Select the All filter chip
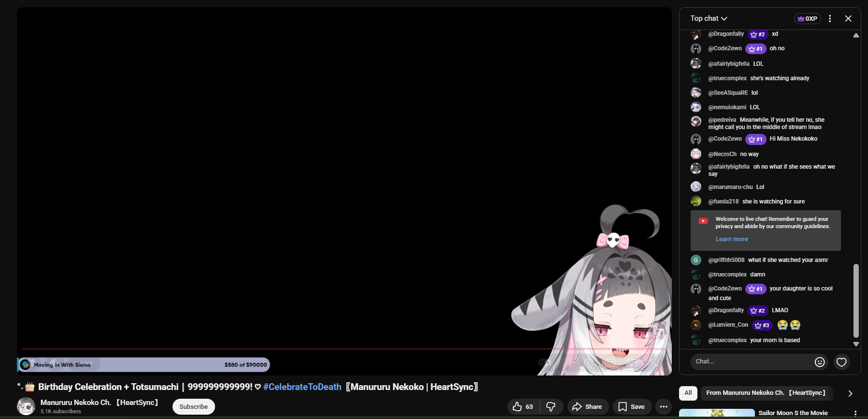Viewport: 868px width, 419px height. click(688, 393)
